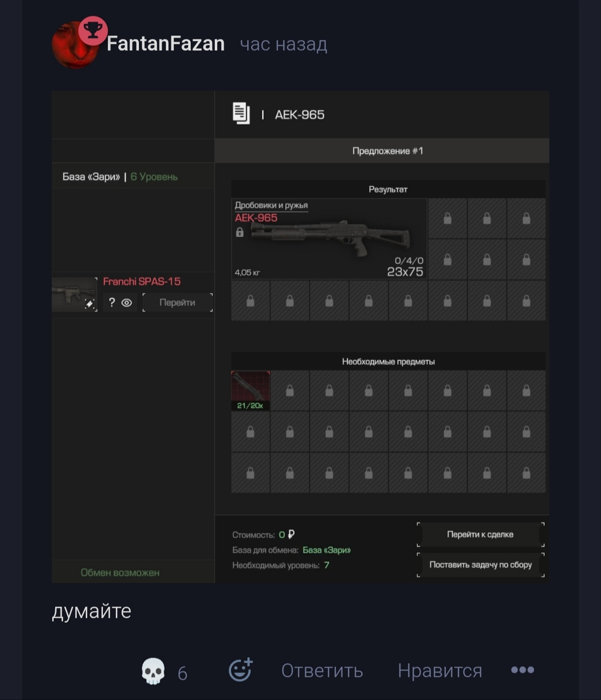Click the required item slot showing 21/20x
601x700 pixels.
pos(250,391)
